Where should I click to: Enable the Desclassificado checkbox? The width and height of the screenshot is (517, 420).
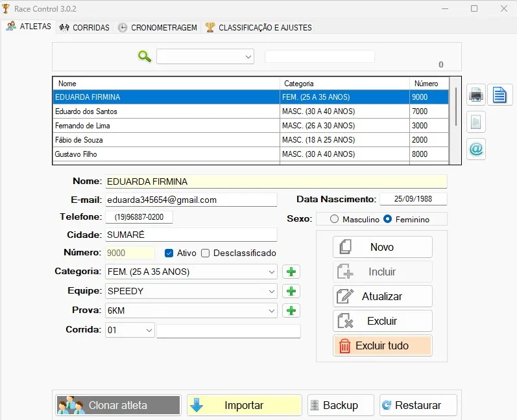[x=206, y=253]
